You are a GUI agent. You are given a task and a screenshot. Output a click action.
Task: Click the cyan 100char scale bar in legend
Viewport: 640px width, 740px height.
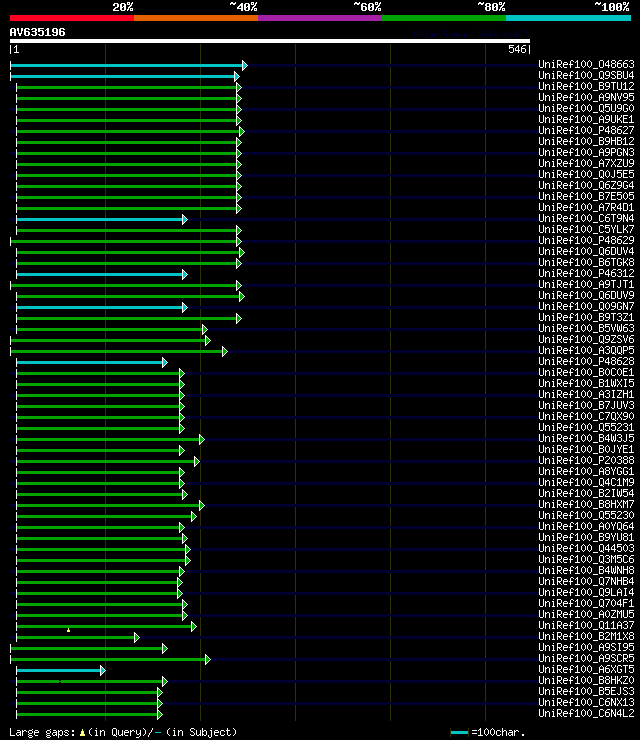click(x=459, y=732)
